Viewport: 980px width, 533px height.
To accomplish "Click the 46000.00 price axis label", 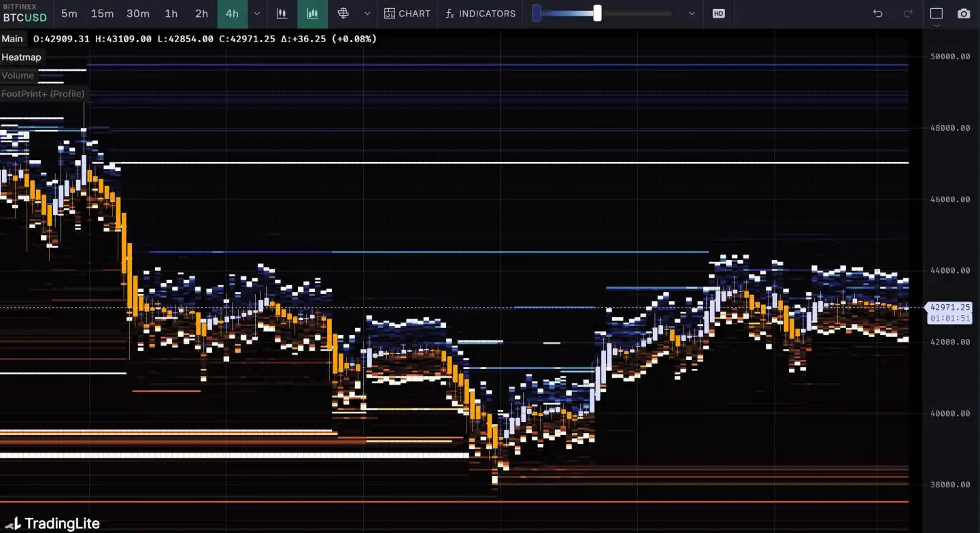I will (x=949, y=199).
